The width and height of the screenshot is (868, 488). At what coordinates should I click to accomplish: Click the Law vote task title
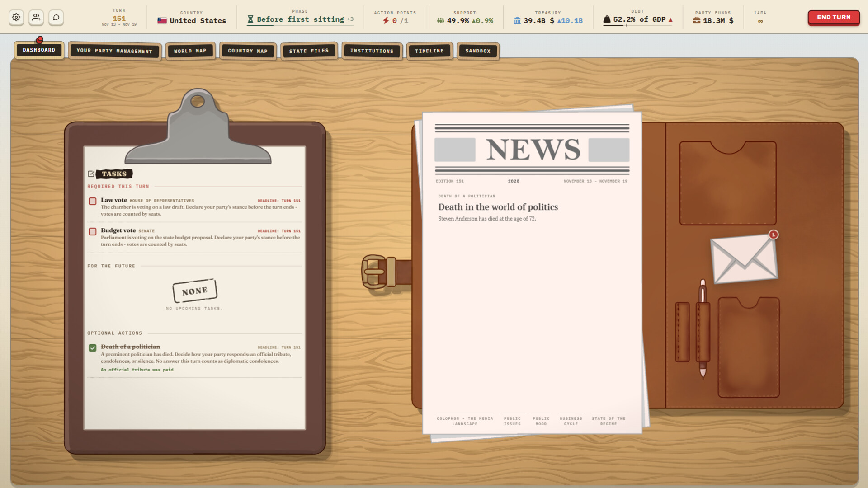114,200
